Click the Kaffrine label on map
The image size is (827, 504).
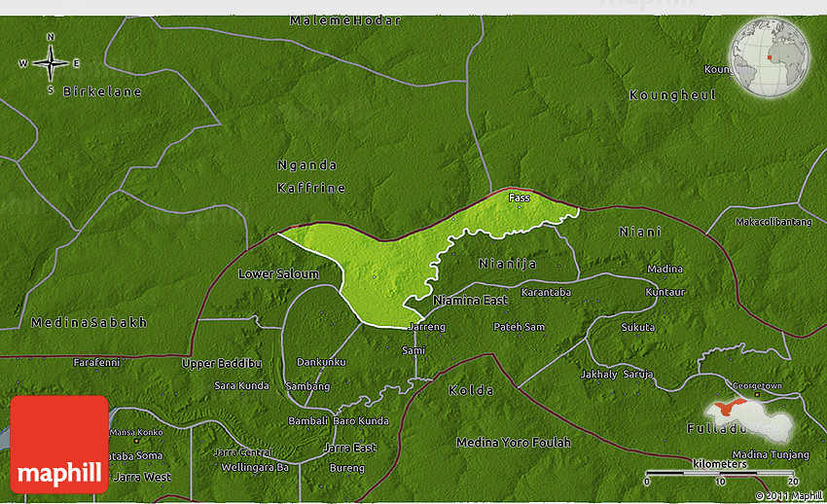[311, 188]
